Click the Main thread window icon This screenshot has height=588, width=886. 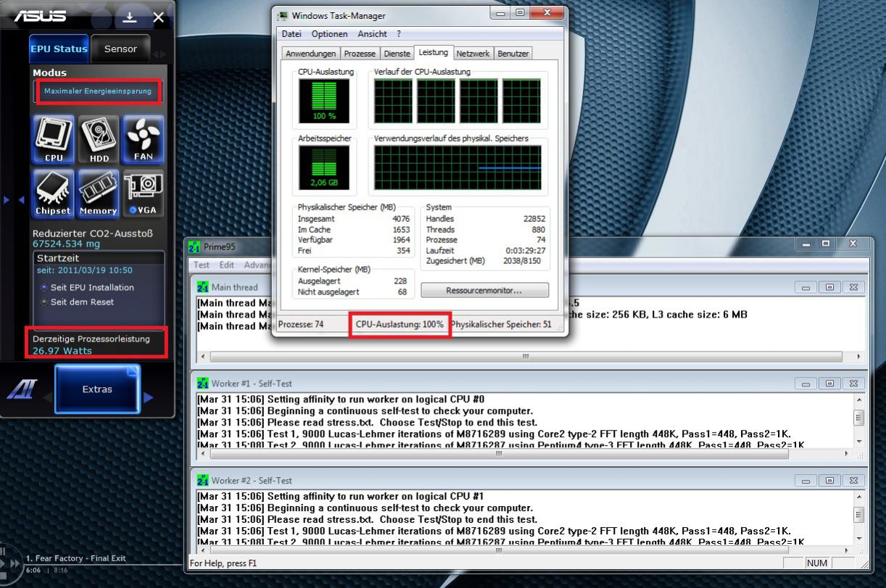[x=203, y=287]
